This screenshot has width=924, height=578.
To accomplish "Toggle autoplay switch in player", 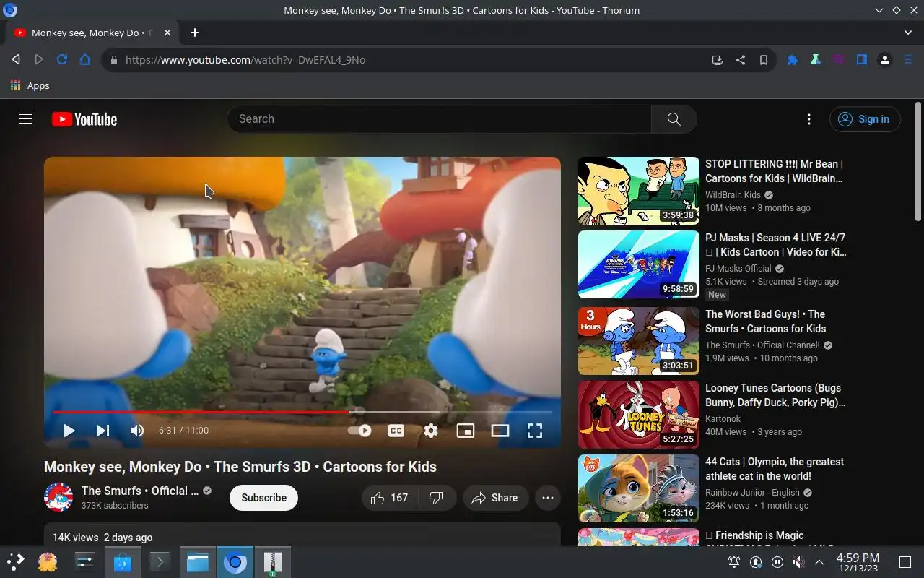I will click(x=359, y=431).
